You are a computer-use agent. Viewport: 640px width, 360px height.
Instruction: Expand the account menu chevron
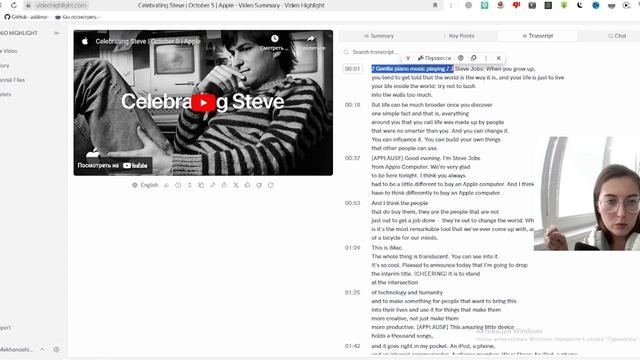click(x=42, y=349)
